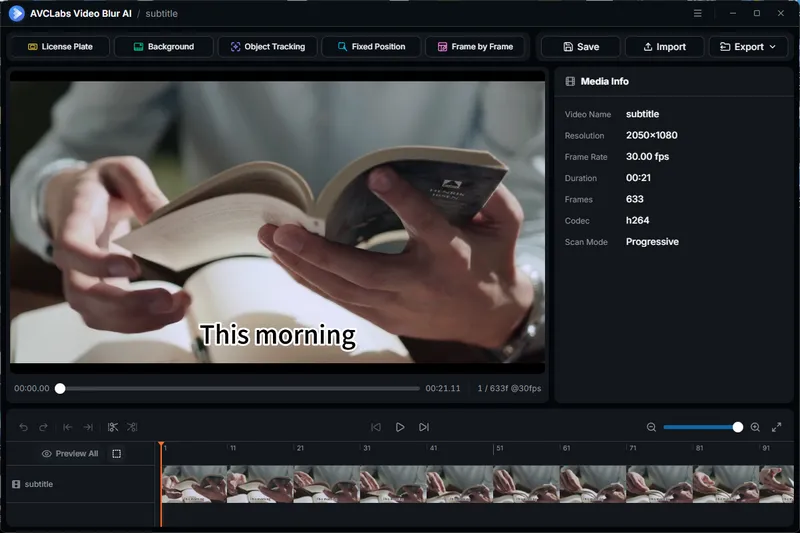The height and width of the screenshot is (533, 800).
Task: Click the License Plate tab icon
Action: pyautogui.click(x=33, y=46)
